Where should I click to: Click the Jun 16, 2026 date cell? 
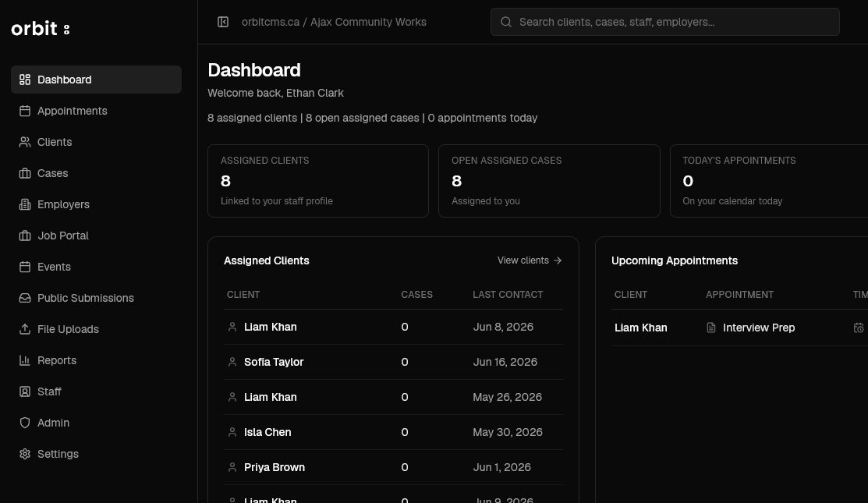(x=505, y=362)
